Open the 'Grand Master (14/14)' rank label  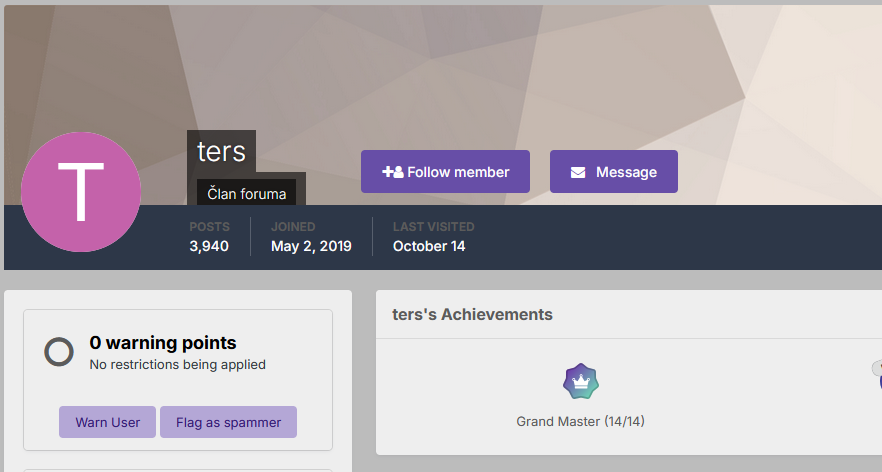coord(580,421)
